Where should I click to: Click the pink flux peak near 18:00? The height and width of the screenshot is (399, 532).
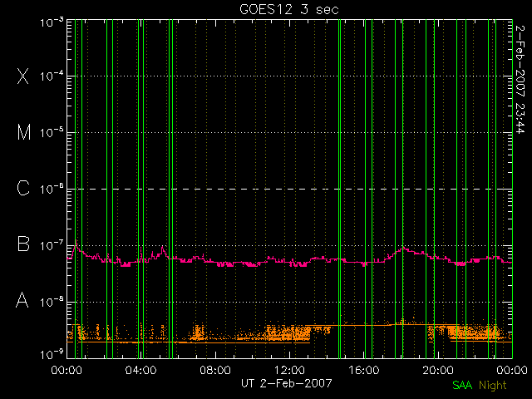(x=404, y=249)
